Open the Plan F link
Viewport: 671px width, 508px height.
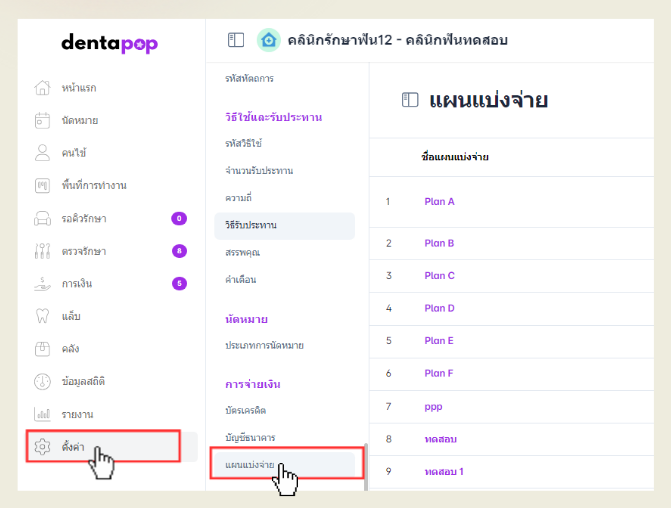[438, 373]
